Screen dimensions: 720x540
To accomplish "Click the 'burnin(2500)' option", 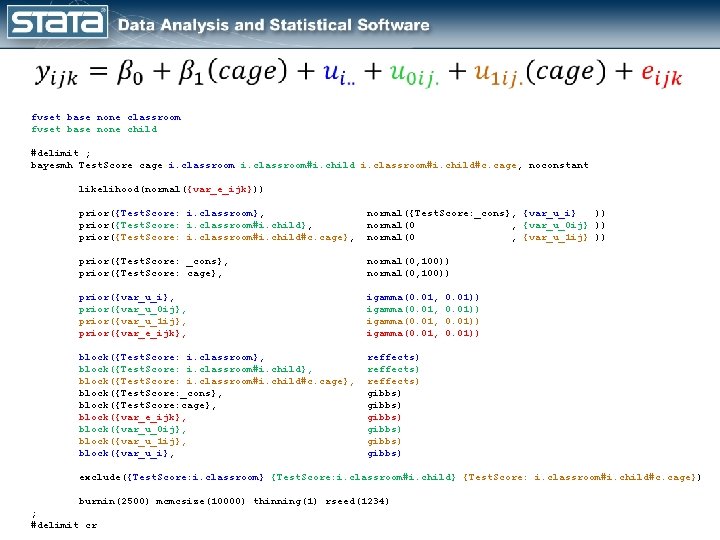I will [114, 501].
